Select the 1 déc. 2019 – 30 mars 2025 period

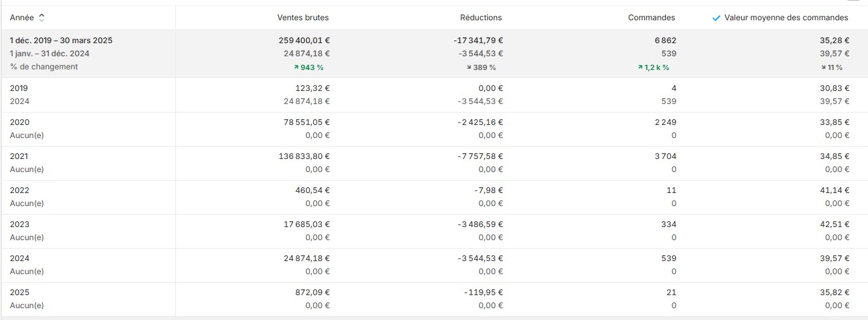pos(61,41)
